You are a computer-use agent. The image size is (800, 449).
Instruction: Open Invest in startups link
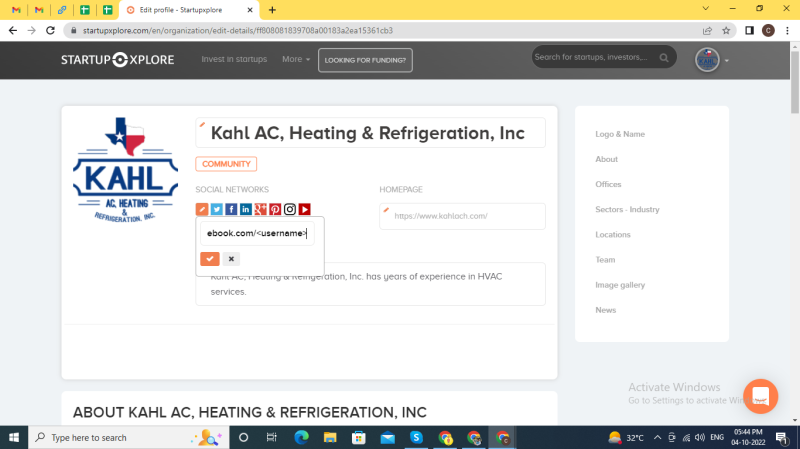(x=234, y=59)
